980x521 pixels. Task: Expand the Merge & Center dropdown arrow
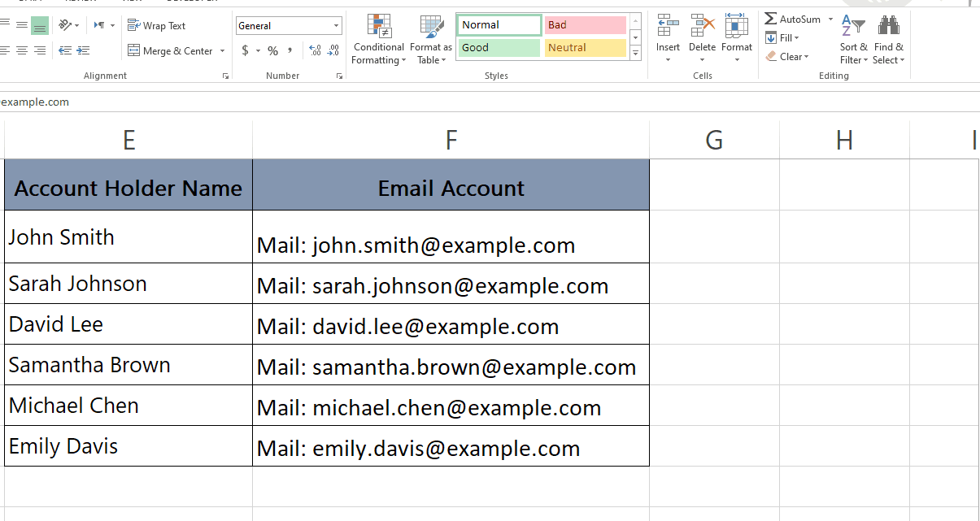[222, 50]
